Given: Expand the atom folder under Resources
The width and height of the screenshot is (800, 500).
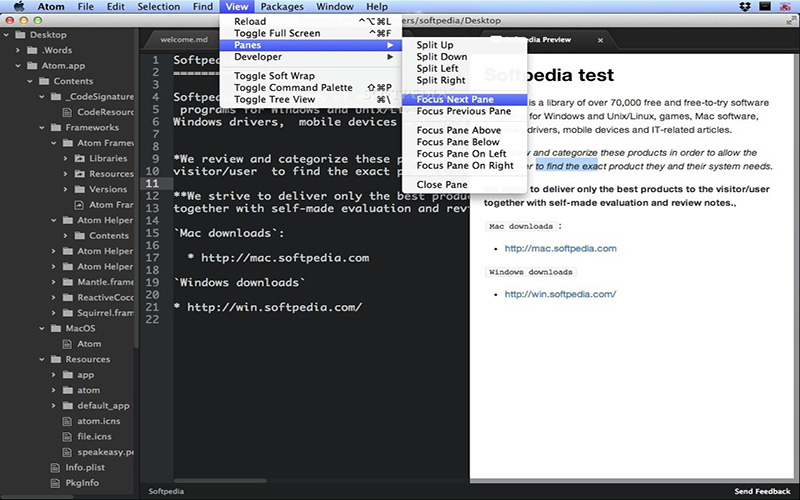Looking at the screenshot, I should coord(54,390).
